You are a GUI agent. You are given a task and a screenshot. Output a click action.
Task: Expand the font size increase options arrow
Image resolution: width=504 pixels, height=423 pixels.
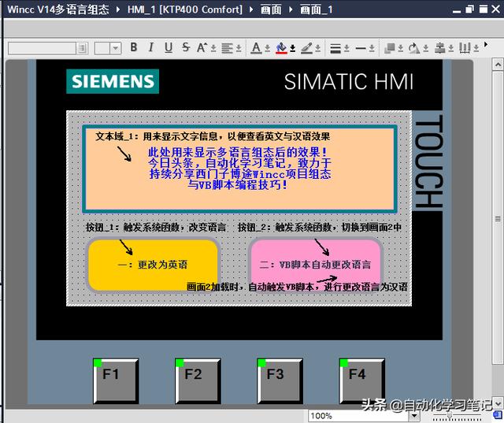[x=213, y=49]
